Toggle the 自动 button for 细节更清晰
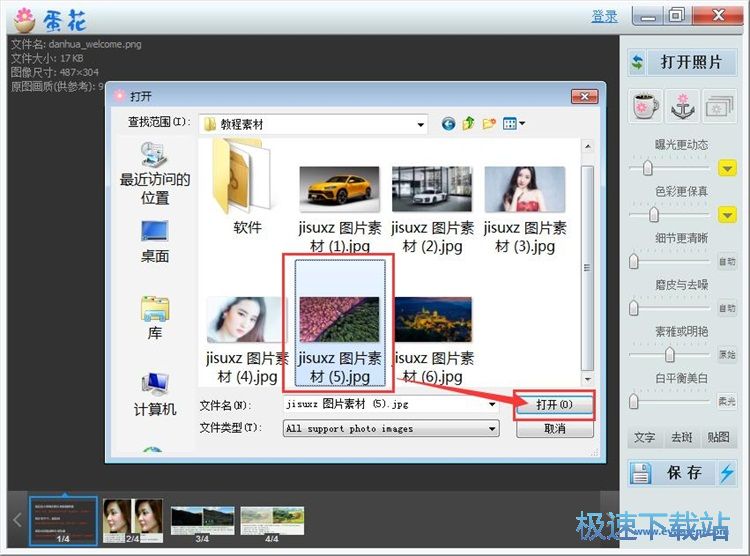 click(x=727, y=262)
